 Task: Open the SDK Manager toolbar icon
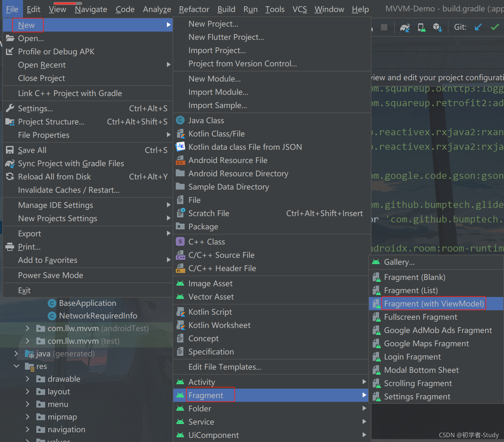(438, 27)
